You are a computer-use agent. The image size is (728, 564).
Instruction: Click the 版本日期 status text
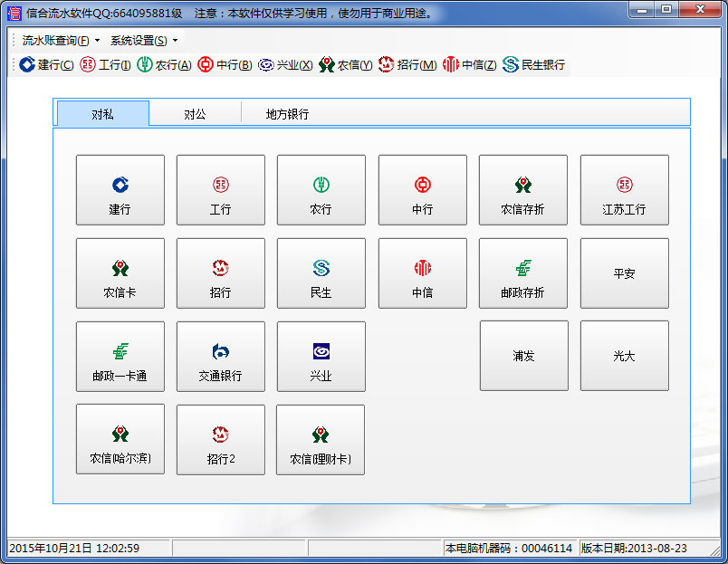coord(634,549)
